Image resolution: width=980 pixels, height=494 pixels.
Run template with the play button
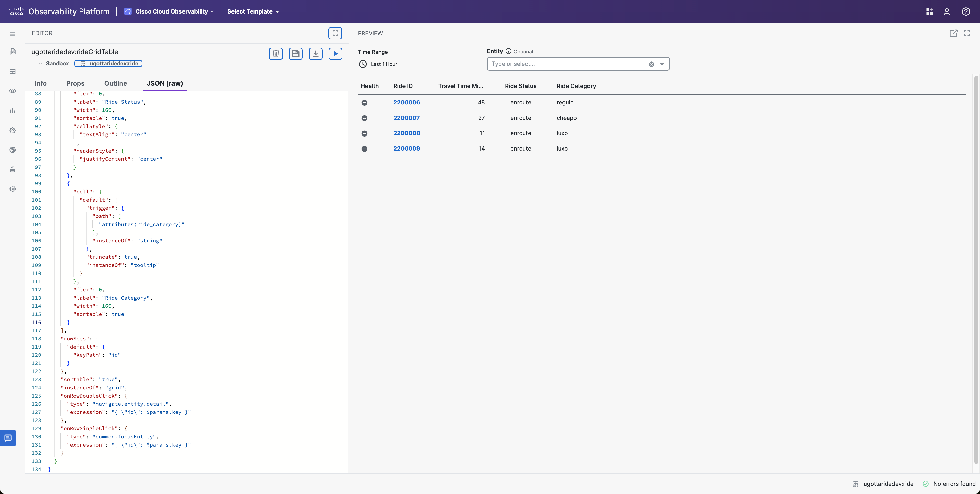[x=335, y=54]
